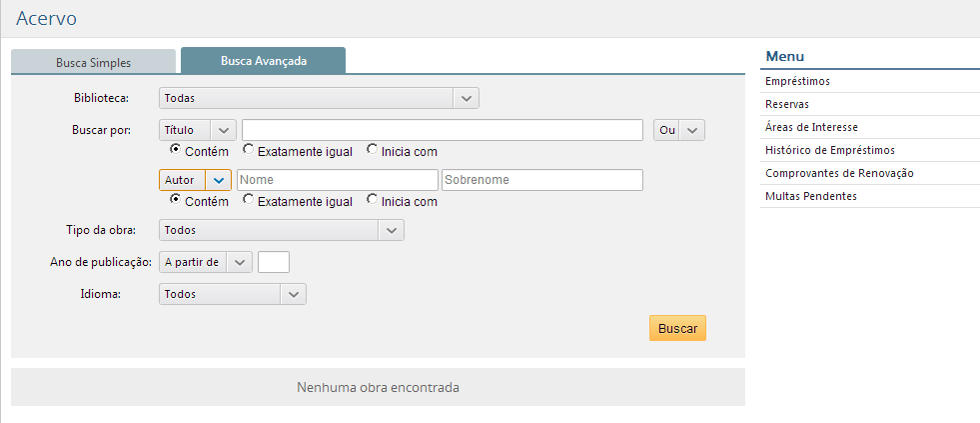Switch to the Busca Avançada tab
Viewport: 980px width, 423px height.
tap(263, 60)
